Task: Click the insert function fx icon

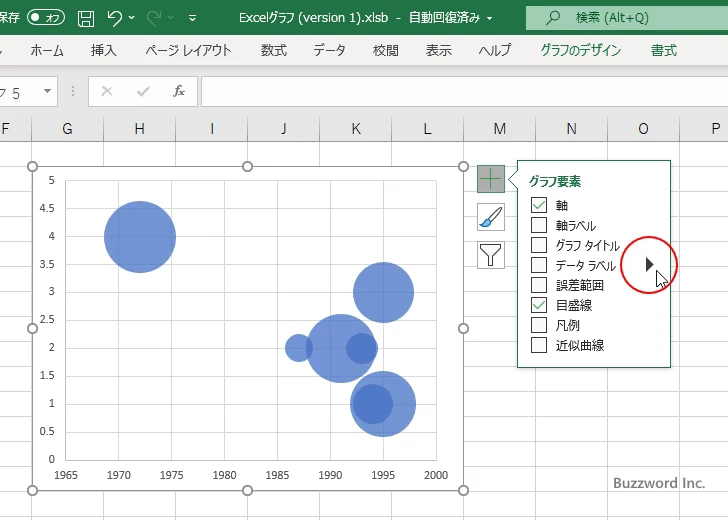Action: coord(179,91)
